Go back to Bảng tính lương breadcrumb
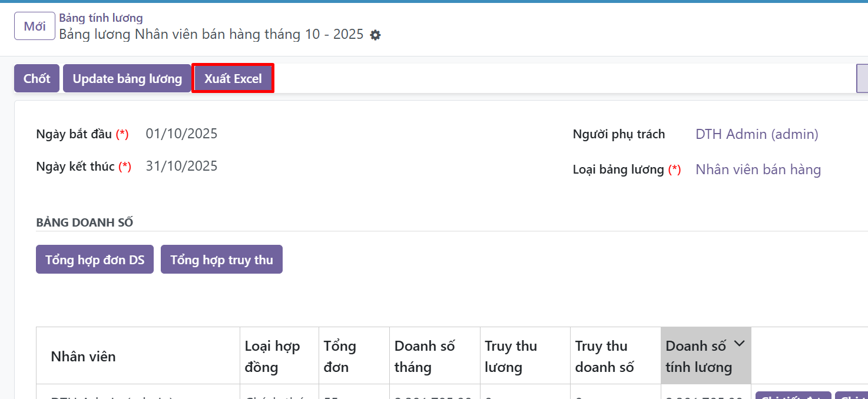 point(101,18)
